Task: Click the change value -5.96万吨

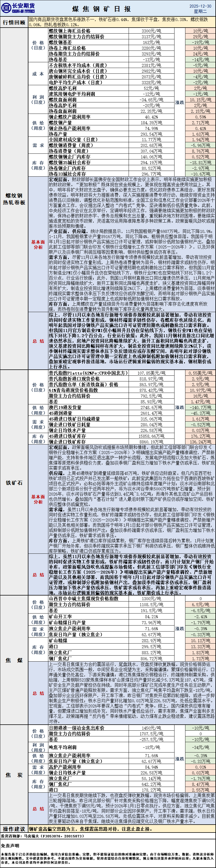Action: pos(200,145)
